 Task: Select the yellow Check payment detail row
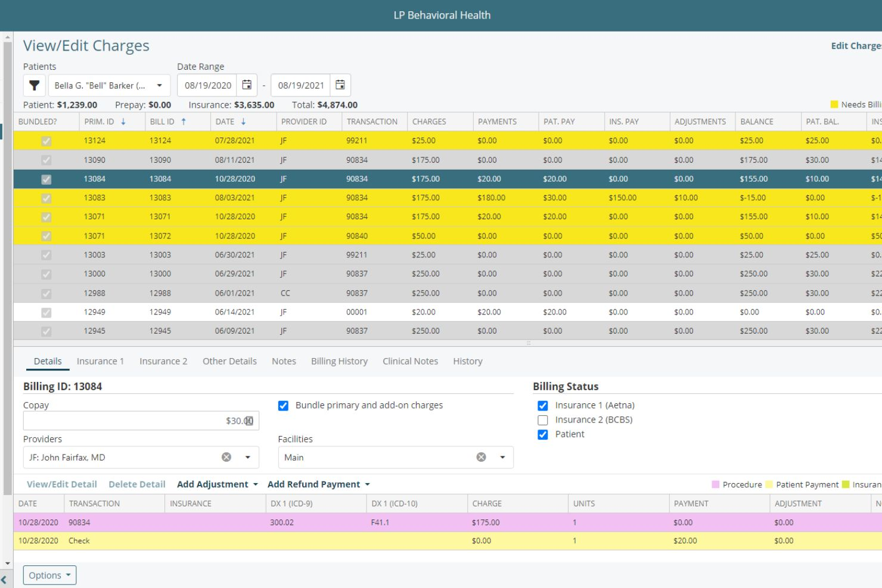[x=448, y=541]
